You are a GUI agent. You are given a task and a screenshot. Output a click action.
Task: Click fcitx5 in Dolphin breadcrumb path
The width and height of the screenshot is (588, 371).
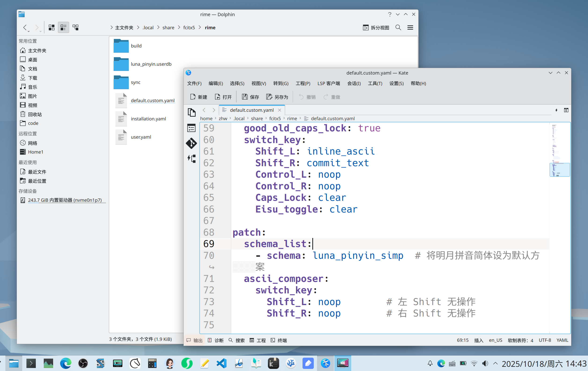[x=189, y=28]
